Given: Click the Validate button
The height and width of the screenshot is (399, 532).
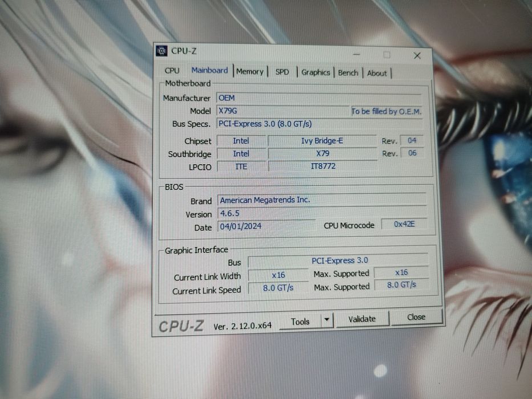Looking at the screenshot, I should point(362,319).
